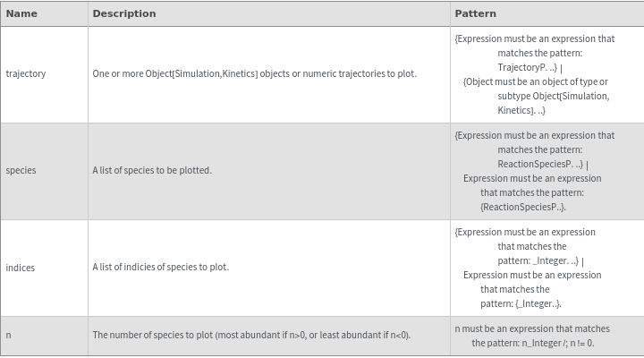Click the Description column header
This screenshot has width=644, height=358.
123,13
